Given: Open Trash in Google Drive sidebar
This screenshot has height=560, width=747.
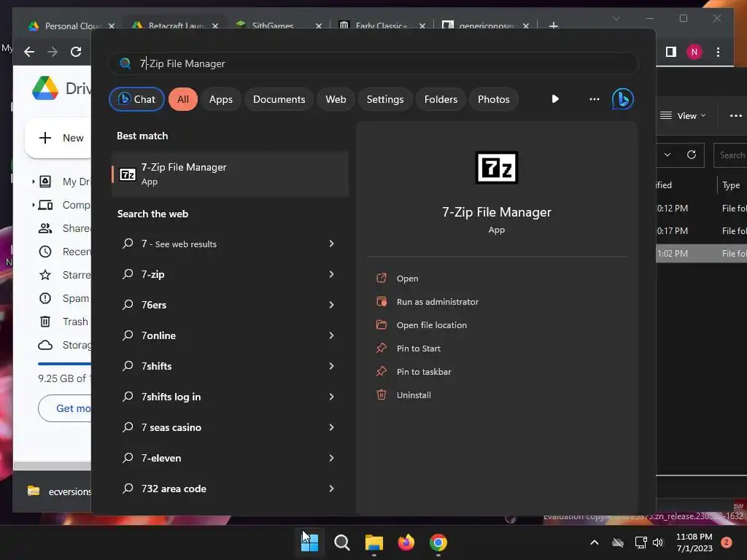Looking at the screenshot, I should coord(63,322).
